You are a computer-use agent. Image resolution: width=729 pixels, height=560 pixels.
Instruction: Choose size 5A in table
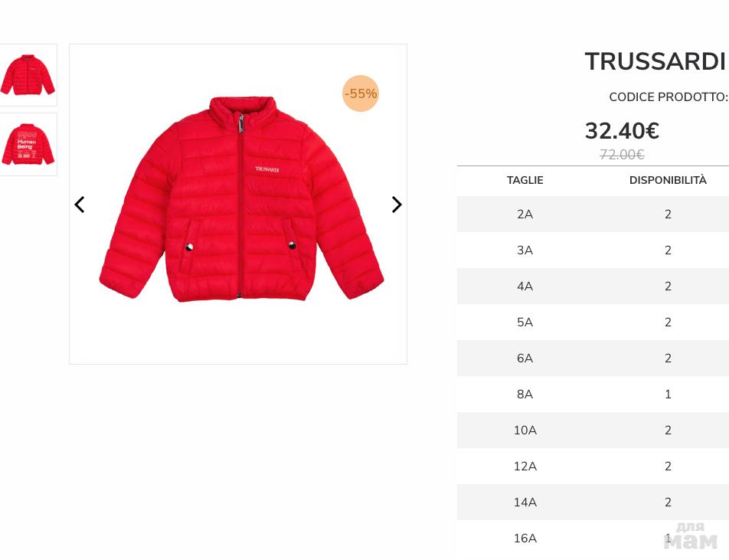(x=525, y=323)
